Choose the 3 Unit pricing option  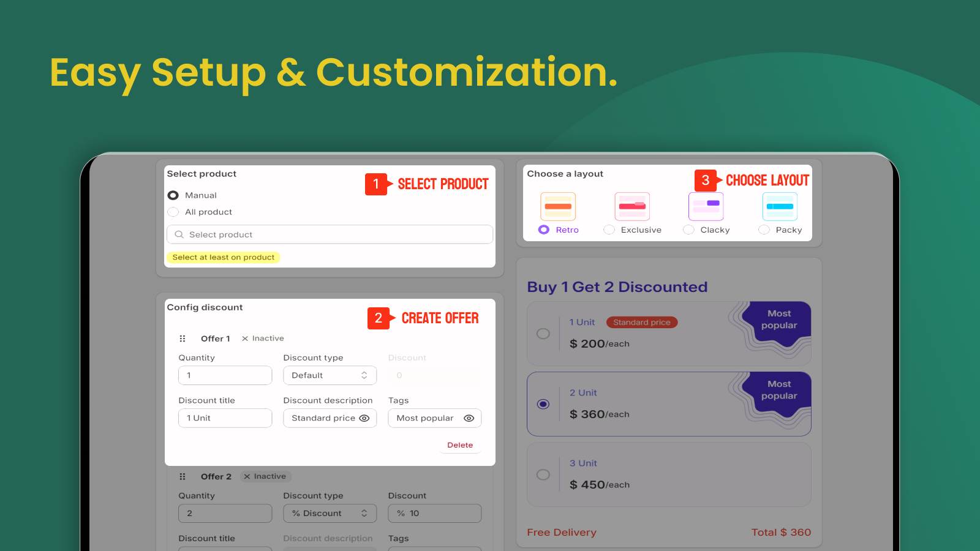543,474
